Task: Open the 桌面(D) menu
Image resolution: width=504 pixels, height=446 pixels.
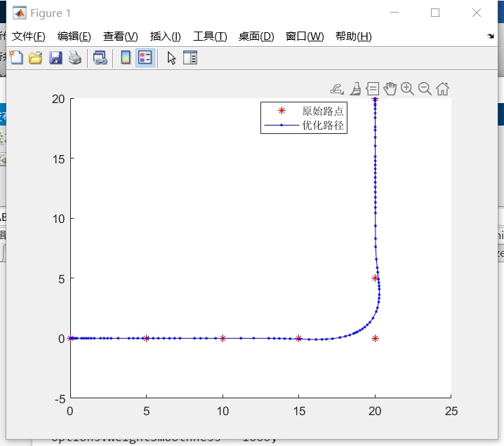Action: (x=256, y=36)
